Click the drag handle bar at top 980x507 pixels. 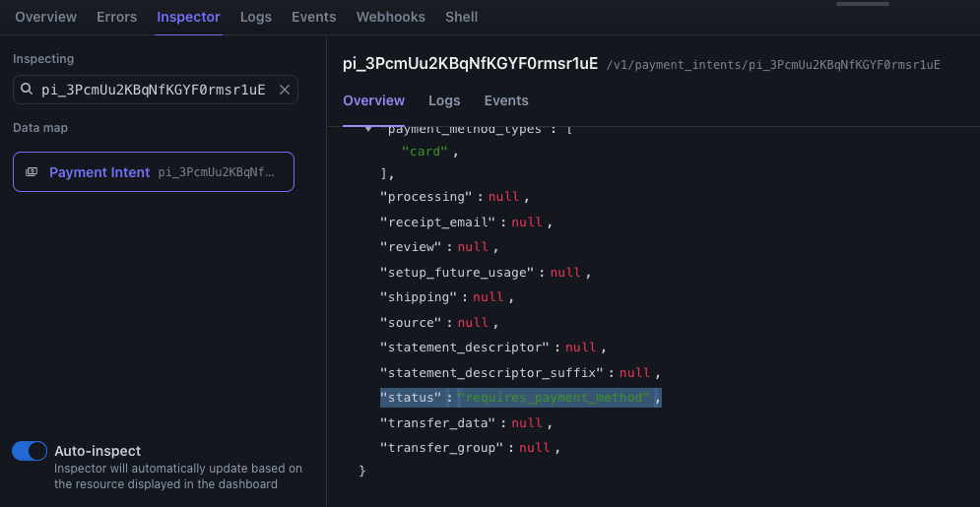[x=863, y=4]
